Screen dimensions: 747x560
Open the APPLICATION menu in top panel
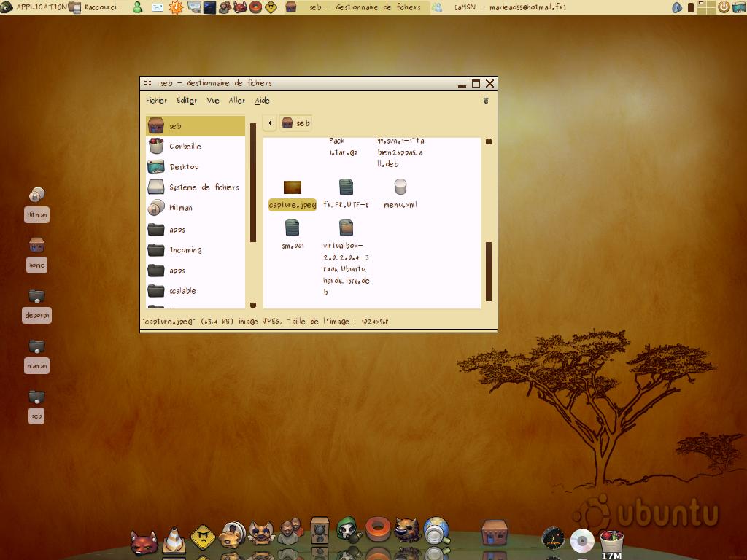pos(34,7)
